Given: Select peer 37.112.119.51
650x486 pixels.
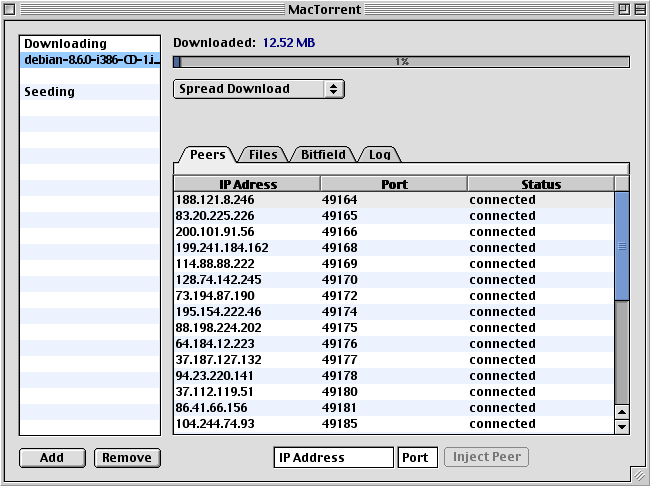Looking at the screenshot, I should pos(394,392).
